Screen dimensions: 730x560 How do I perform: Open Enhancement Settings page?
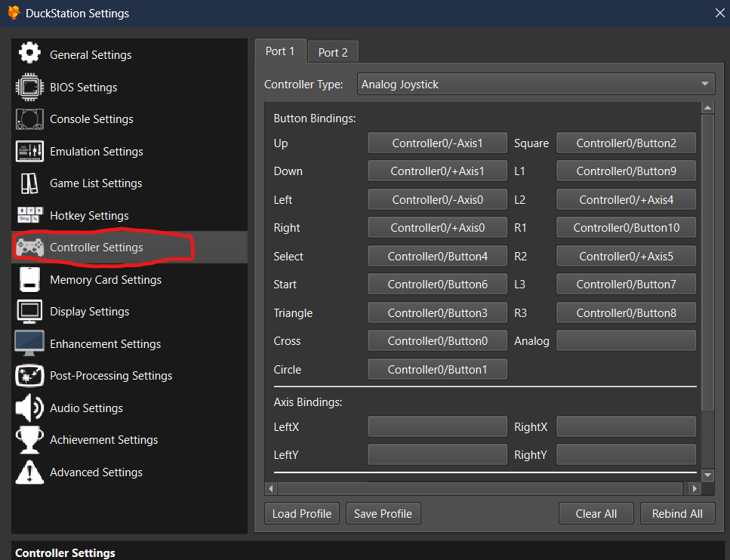pos(129,344)
